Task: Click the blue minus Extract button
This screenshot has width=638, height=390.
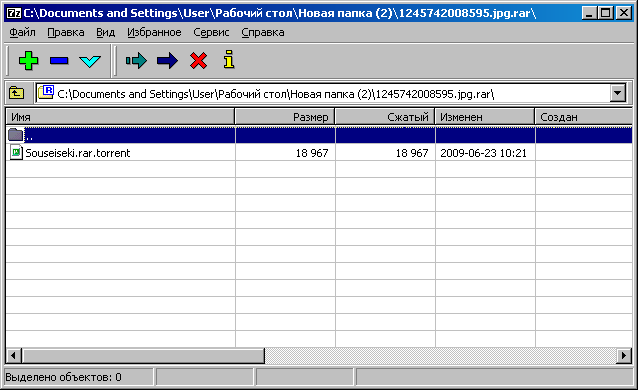Action: click(x=59, y=61)
